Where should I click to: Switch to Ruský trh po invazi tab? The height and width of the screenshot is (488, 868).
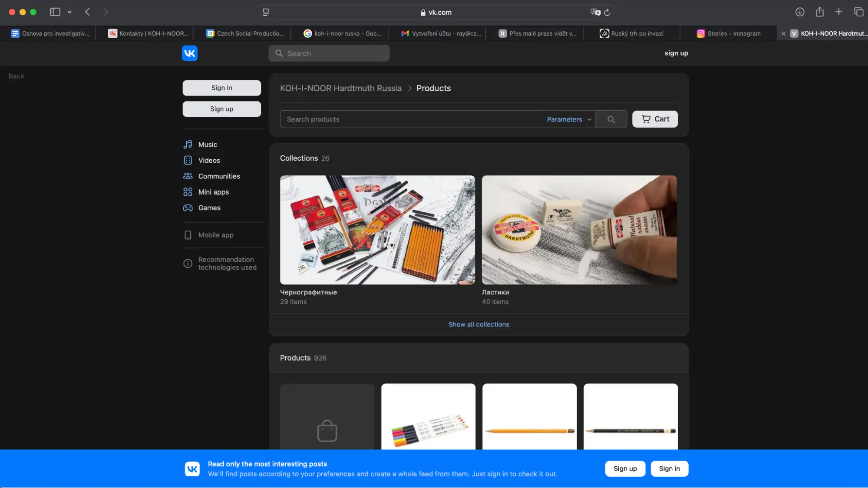pos(631,33)
